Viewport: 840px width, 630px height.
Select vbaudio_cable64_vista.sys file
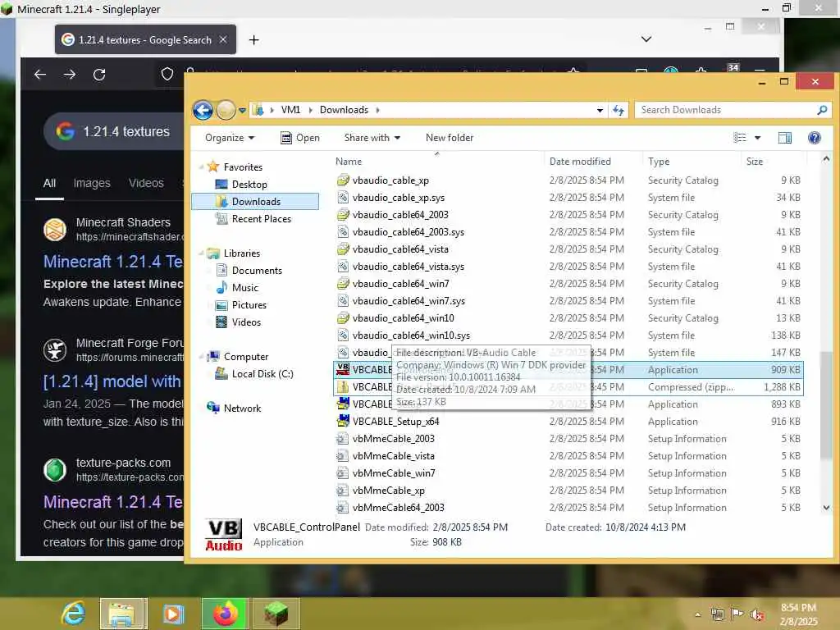point(409,267)
